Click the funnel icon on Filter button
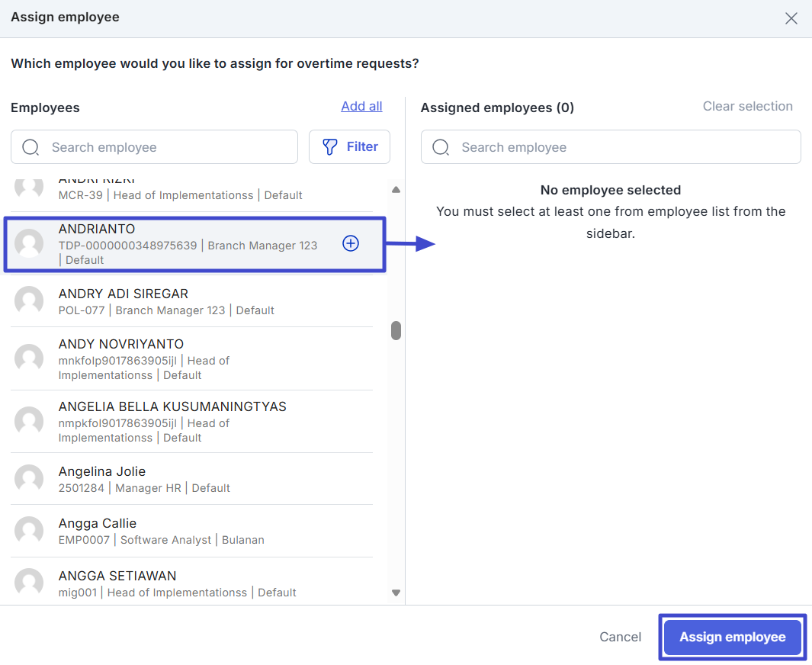Viewport: 812px width, 665px height. (x=330, y=146)
